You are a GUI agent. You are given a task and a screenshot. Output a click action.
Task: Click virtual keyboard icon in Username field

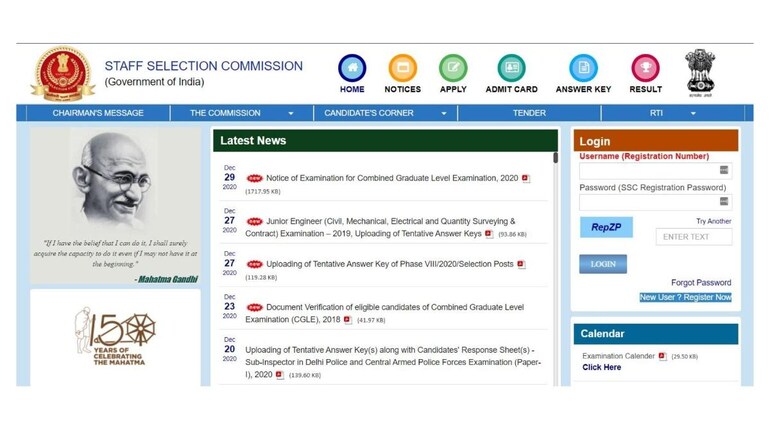pos(724,171)
